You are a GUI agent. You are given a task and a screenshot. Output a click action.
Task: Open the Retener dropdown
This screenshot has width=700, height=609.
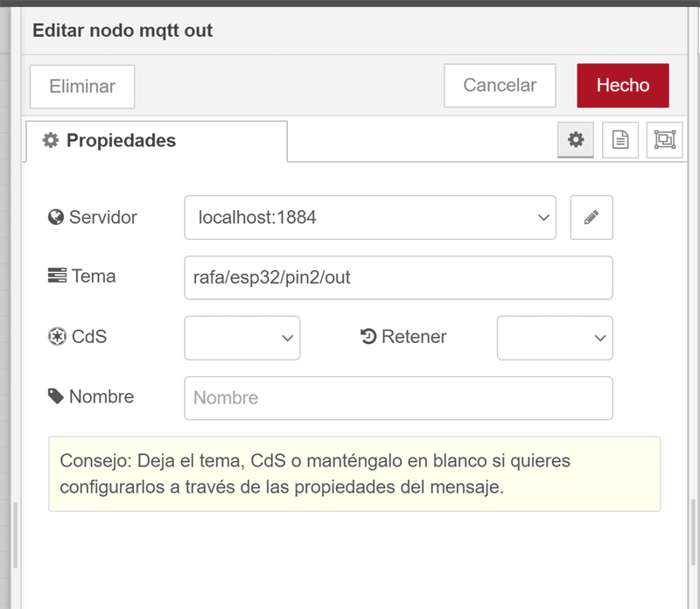pyautogui.click(x=555, y=338)
